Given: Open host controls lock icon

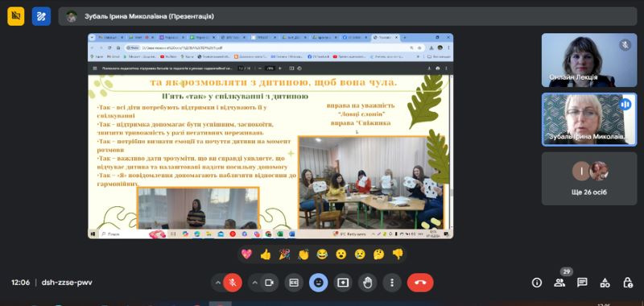Looking at the screenshot, I should (x=627, y=283).
